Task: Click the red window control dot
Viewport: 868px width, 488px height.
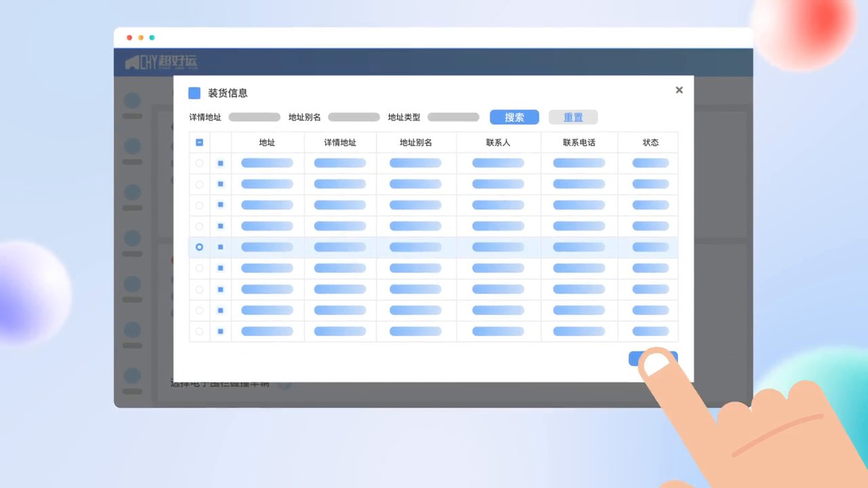Action: [130, 38]
